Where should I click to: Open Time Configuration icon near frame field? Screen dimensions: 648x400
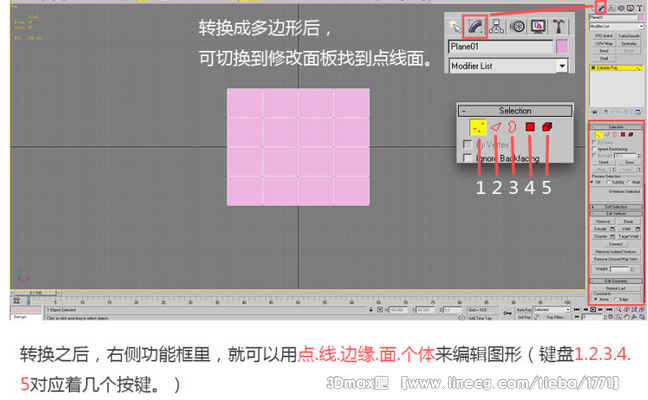pos(611,317)
